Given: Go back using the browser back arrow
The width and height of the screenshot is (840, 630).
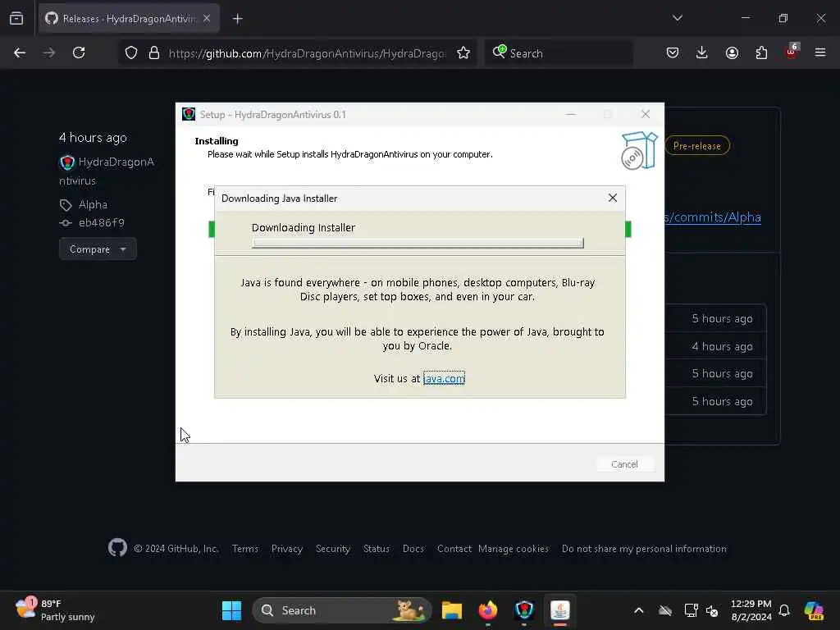Looking at the screenshot, I should click(x=20, y=52).
